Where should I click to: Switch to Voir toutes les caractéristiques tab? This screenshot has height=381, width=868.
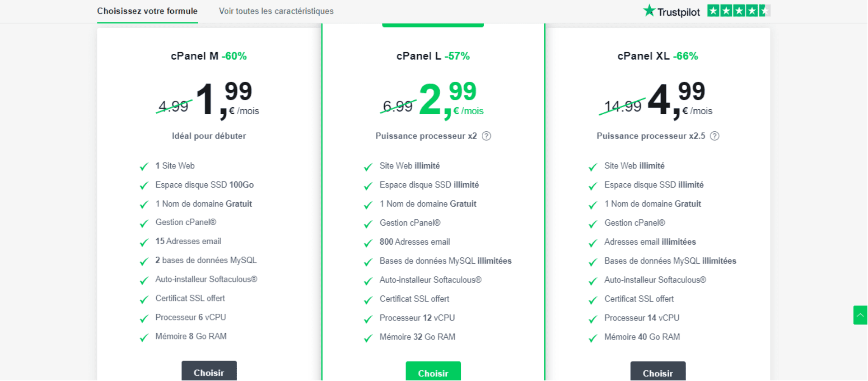point(276,11)
